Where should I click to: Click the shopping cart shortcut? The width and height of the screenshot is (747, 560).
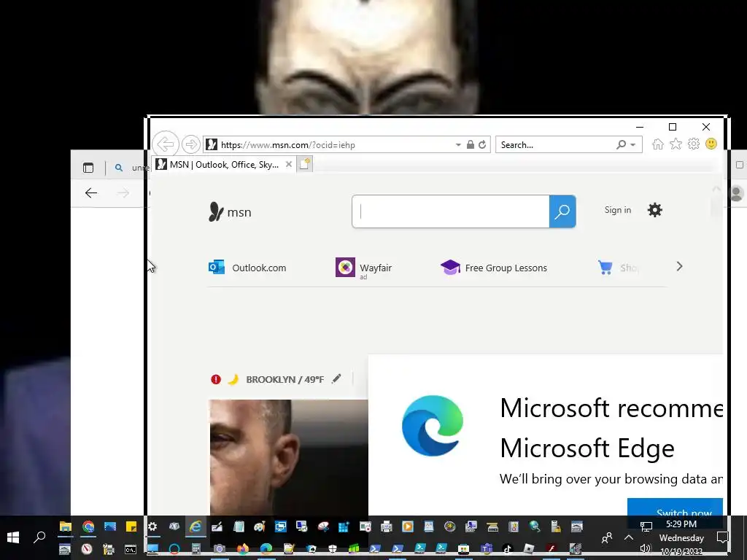605,268
